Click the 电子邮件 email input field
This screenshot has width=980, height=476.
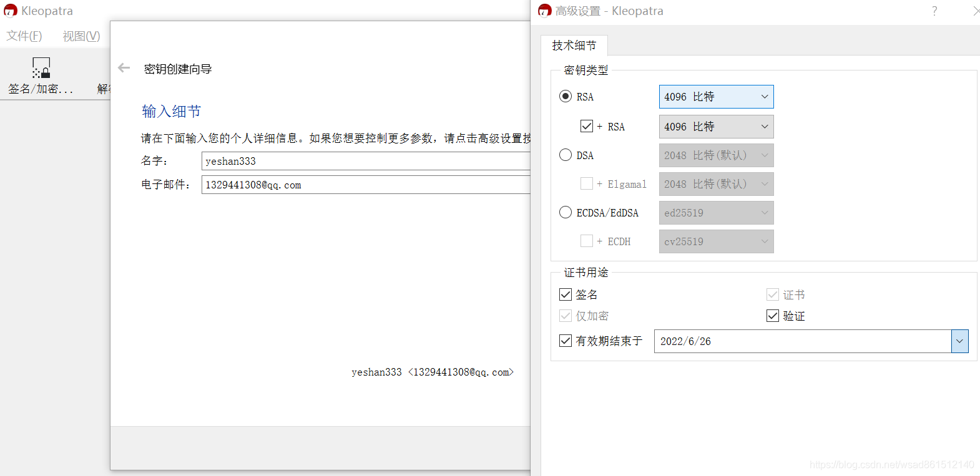tap(366, 185)
